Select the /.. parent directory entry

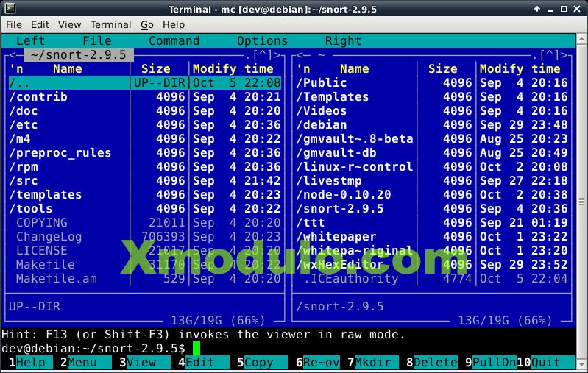point(145,83)
